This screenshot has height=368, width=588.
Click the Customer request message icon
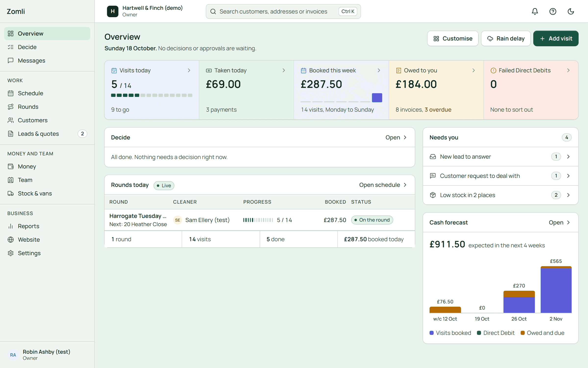pos(433,176)
